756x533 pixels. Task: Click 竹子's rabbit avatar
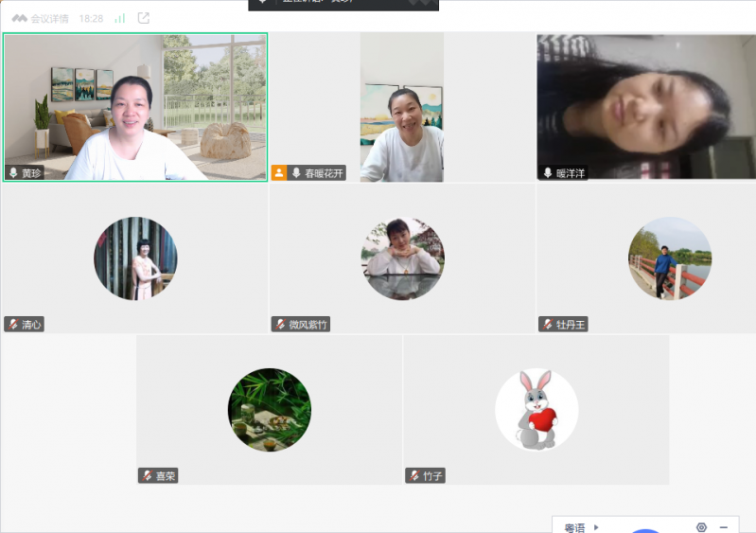[x=536, y=410]
